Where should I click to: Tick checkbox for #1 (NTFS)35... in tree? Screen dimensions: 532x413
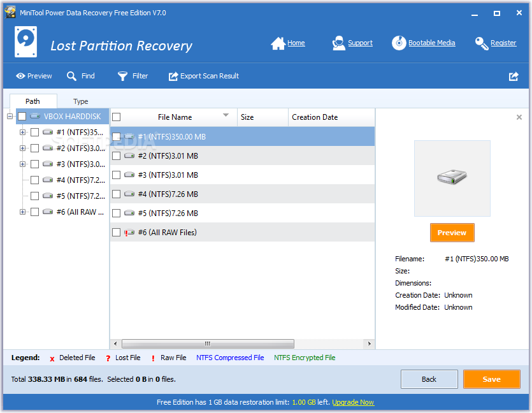click(34, 132)
